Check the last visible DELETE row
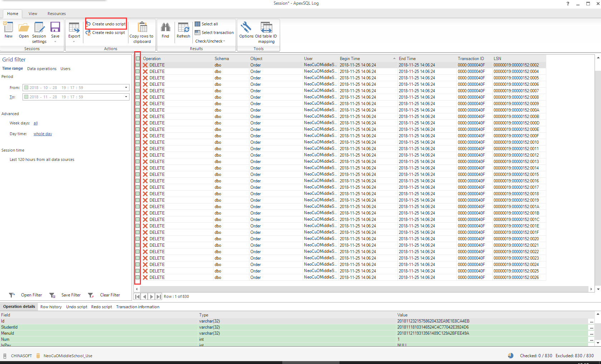601x364 pixels. pos(137,277)
